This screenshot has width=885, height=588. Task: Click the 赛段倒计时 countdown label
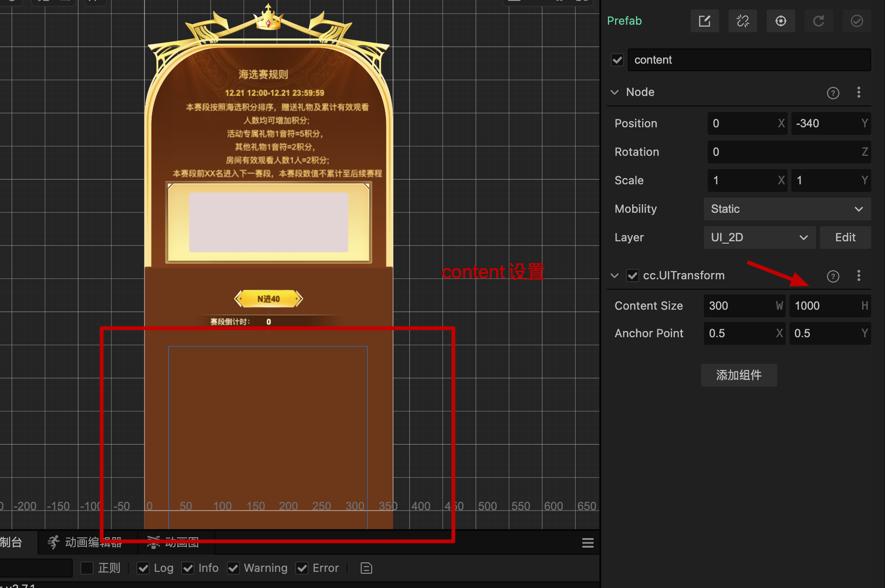point(230,322)
